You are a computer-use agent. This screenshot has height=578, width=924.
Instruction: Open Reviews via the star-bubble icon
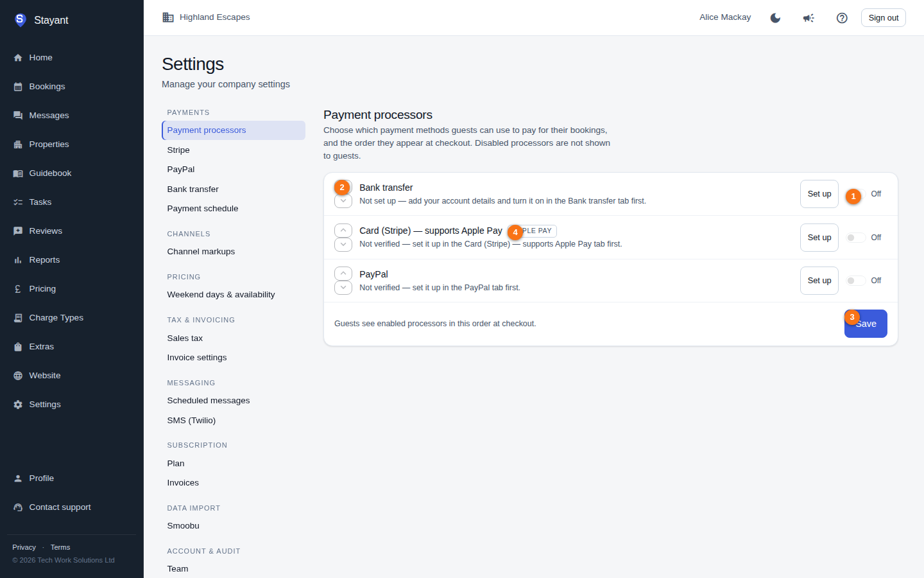[x=18, y=231]
